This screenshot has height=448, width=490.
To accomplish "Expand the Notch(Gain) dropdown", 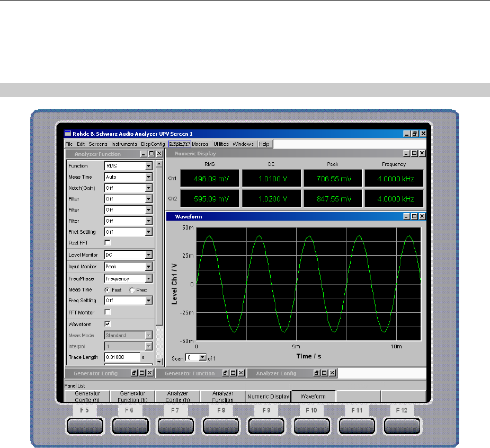I will (149, 188).
